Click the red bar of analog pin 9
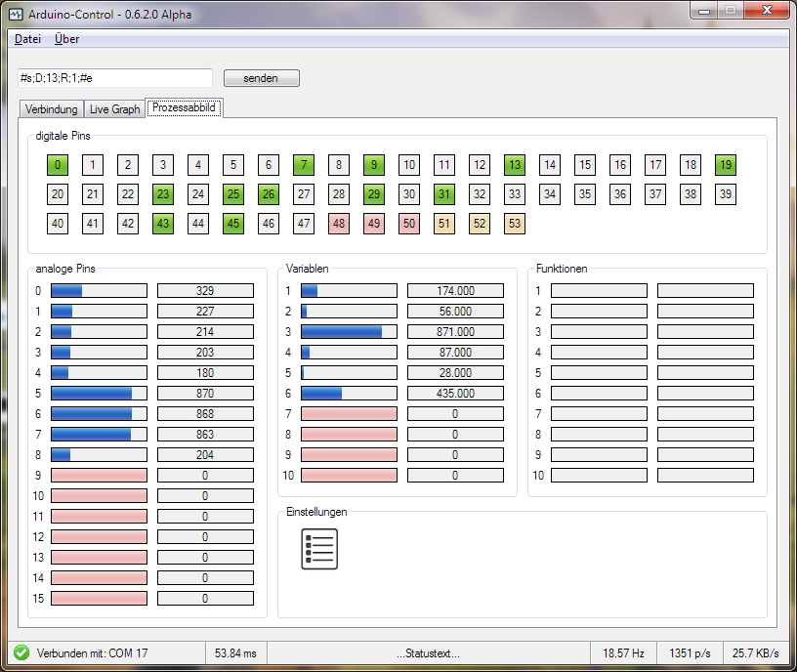The image size is (797, 672). [x=99, y=476]
